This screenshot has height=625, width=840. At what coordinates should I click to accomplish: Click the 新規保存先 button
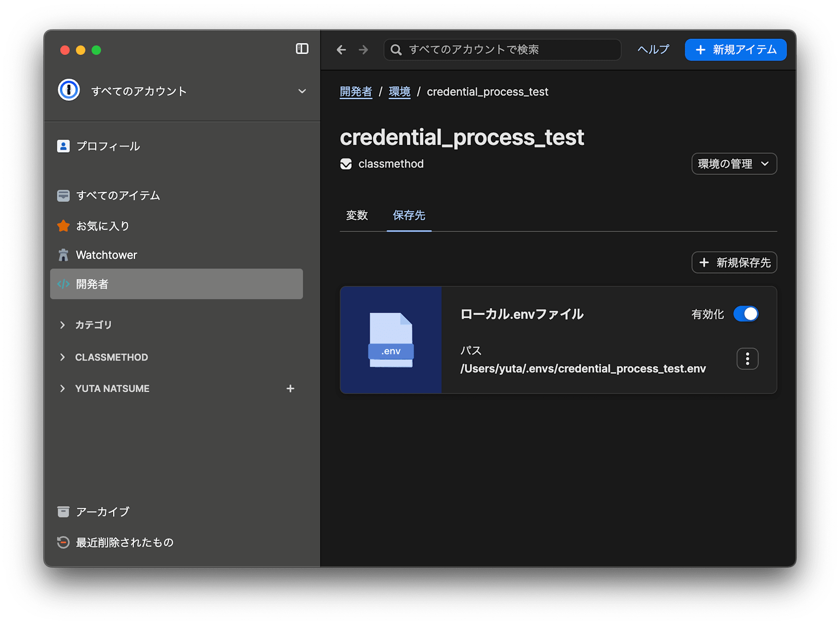(734, 263)
